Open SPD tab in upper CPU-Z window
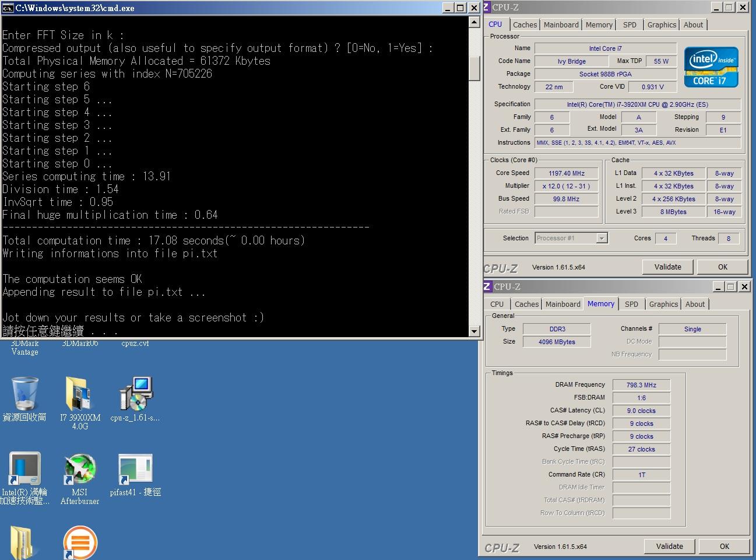This screenshot has width=756, height=560. (x=630, y=24)
